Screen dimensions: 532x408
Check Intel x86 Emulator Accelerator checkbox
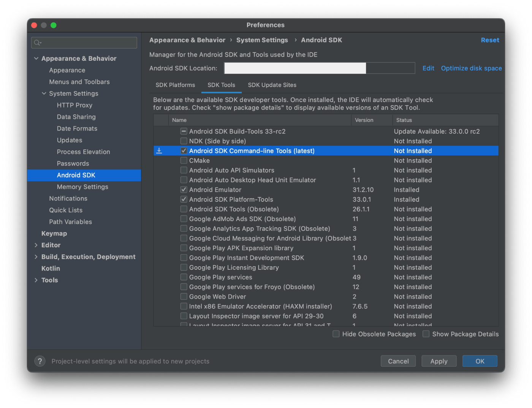pos(184,306)
